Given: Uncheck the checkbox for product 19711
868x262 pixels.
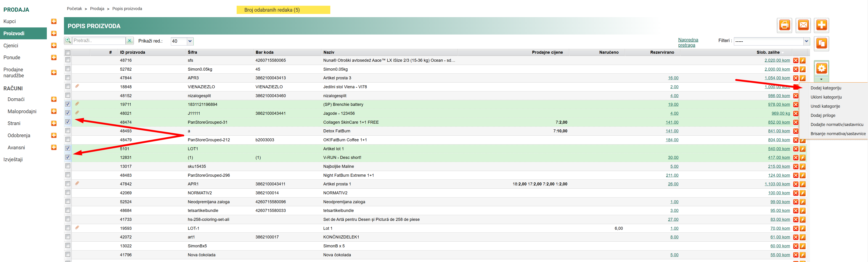Looking at the screenshot, I should pyautogui.click(x=68, y=104).
